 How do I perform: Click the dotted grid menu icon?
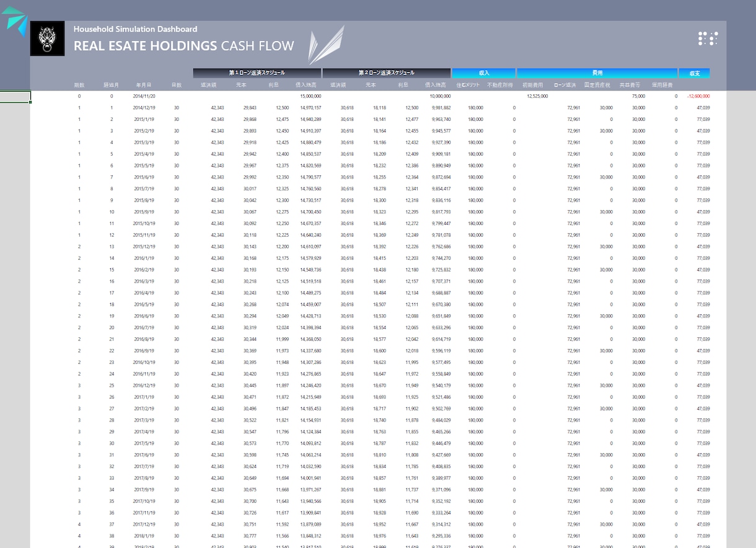click(x=708, y=38)
